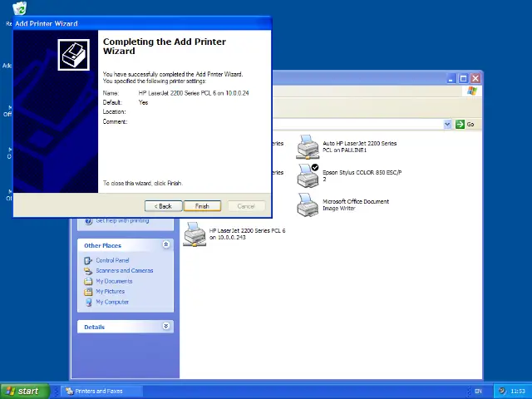Switch to Printers and Faxes taskbar button
The width and height of the screenshot is (532, 399).
coord(101,391)
